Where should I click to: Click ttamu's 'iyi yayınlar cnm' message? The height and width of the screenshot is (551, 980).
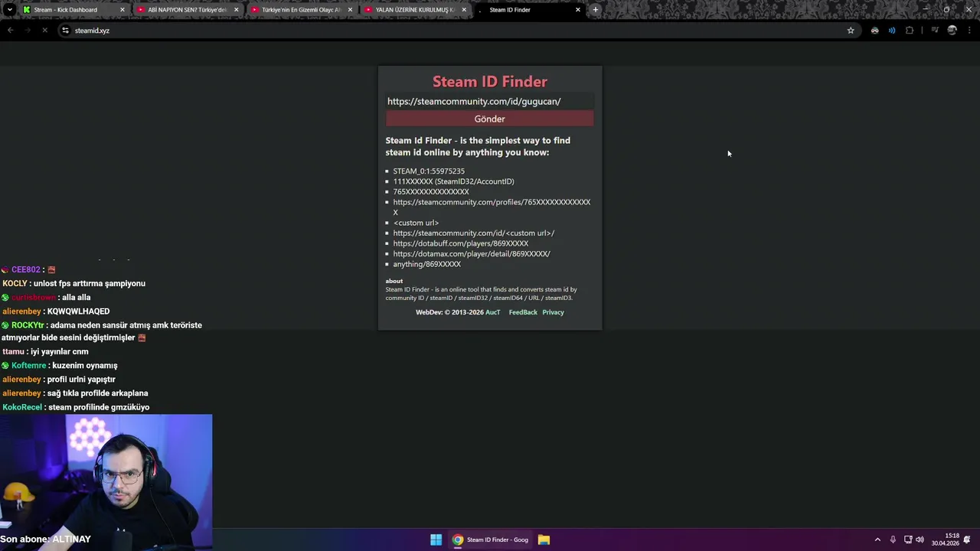click(45, 352)
